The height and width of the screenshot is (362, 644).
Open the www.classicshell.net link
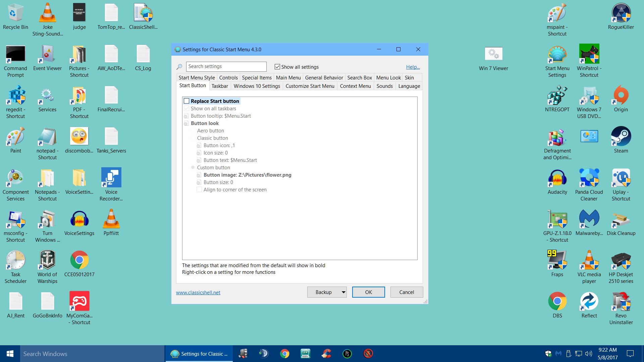point(198,293)
